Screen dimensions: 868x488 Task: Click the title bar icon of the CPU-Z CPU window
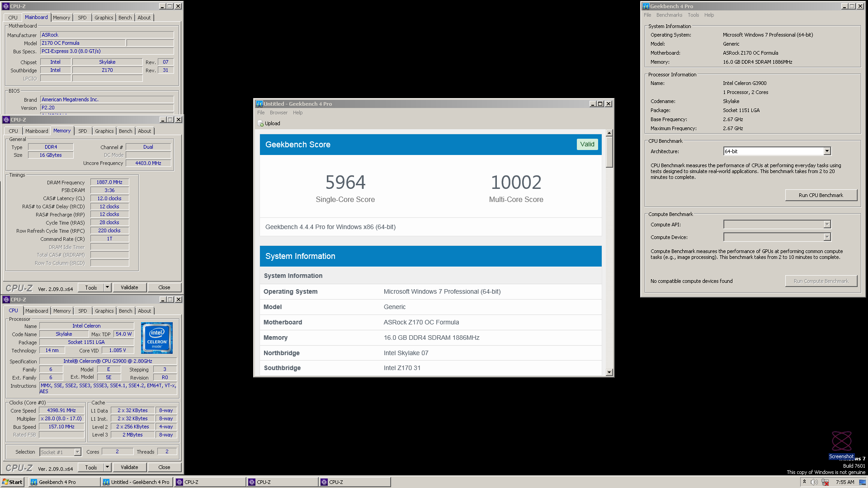pos(6,300)
